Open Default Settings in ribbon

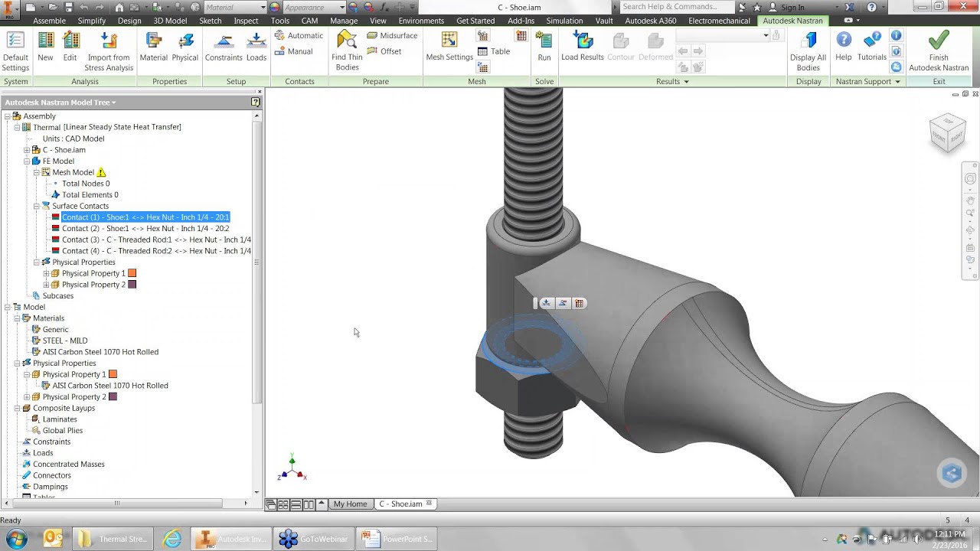click(x=15, y=52)
